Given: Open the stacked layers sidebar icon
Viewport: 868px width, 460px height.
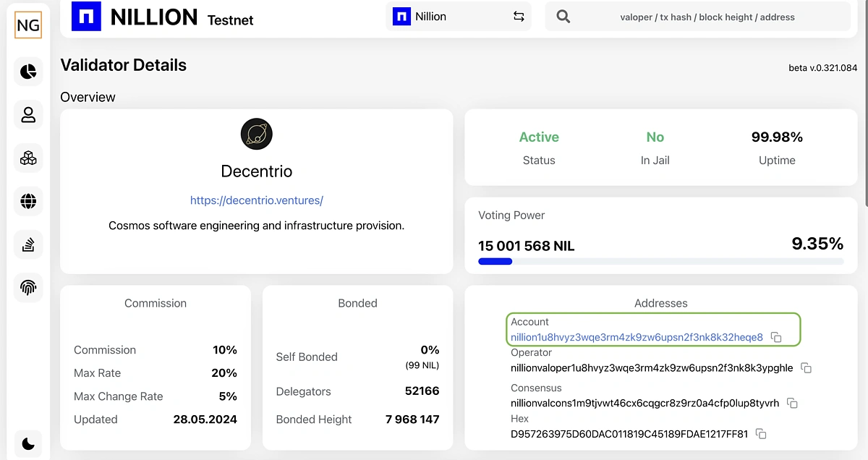Looking at the screenshot, I should [x=28, y=244].
